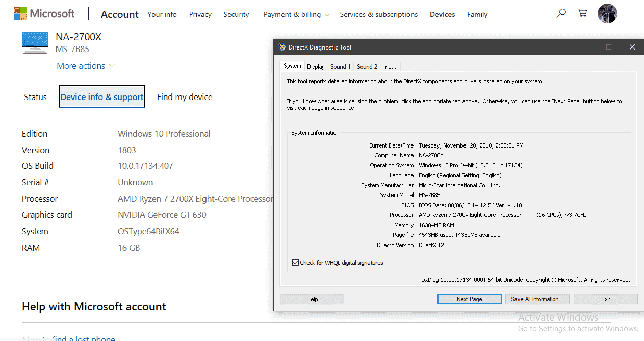The image size is (644, 341).
Task: Click the Language value English in DxDiag
Action: [460, 175]
